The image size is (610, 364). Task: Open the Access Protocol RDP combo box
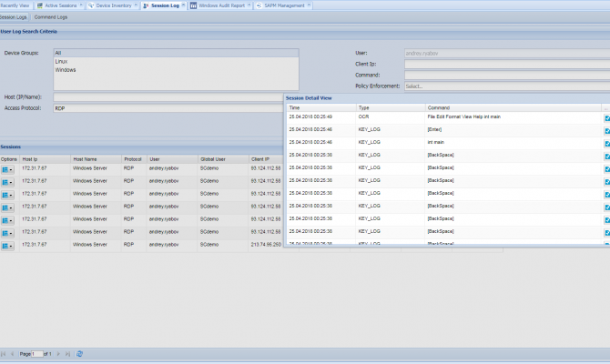coord(168,108)
